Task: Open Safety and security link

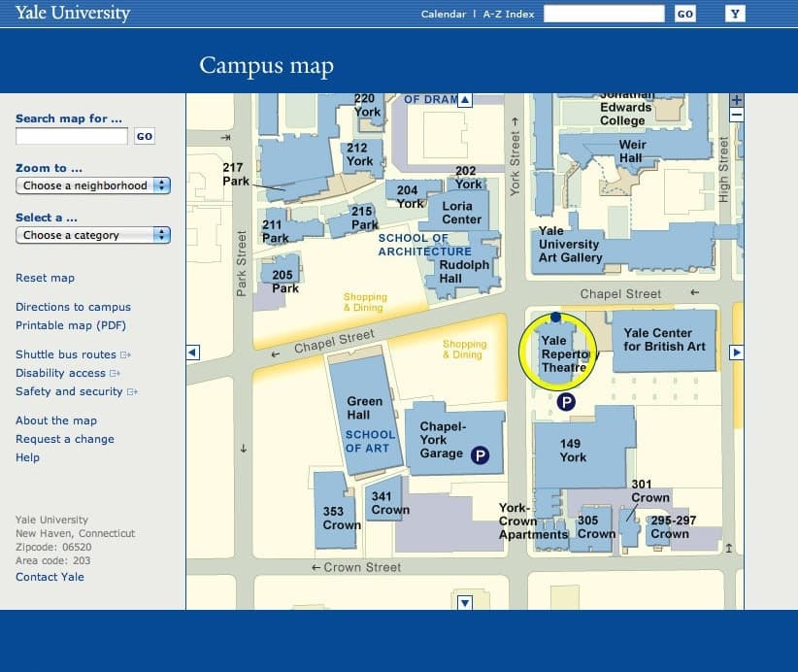Action: [x=77, y=391]
